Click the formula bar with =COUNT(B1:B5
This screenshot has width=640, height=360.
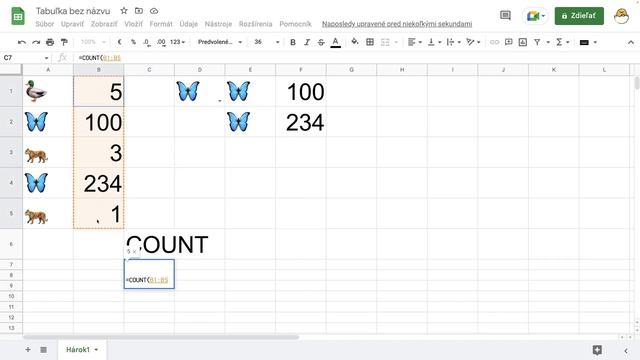click(355, 58)
